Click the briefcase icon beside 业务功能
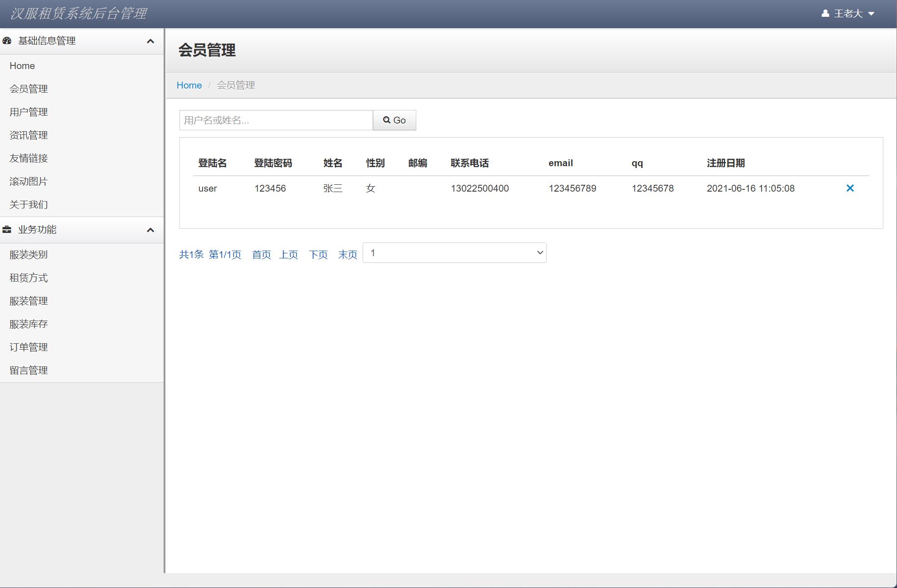This screenshot has width=897, height=588. [x=7, y=230]
